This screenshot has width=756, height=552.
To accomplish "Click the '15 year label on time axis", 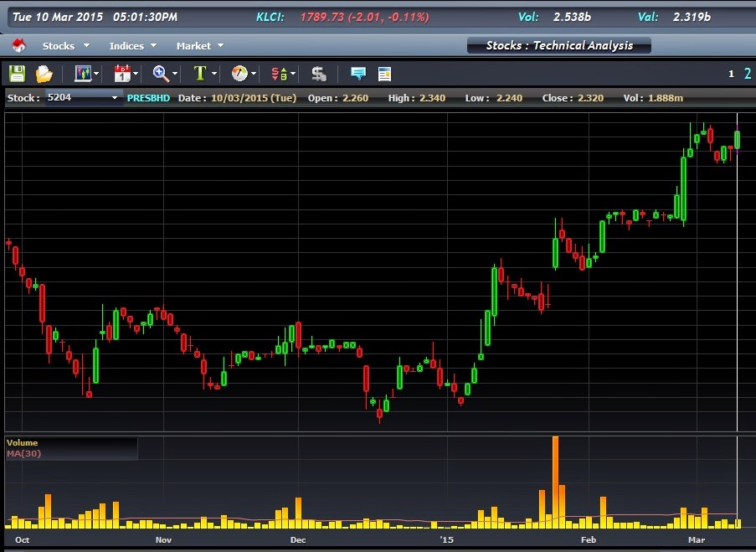I will coord(447,539).
